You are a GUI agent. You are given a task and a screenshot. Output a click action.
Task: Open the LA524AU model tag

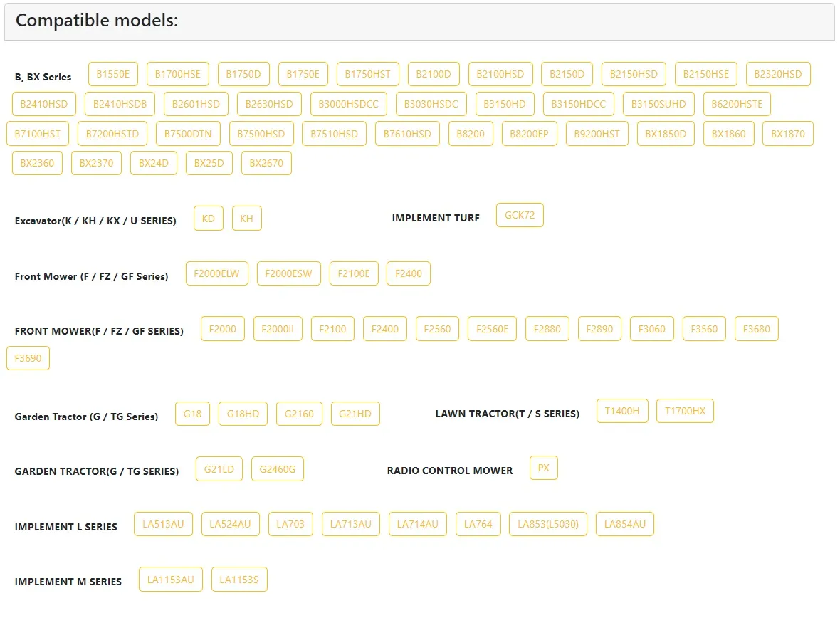tap(231, 524)
